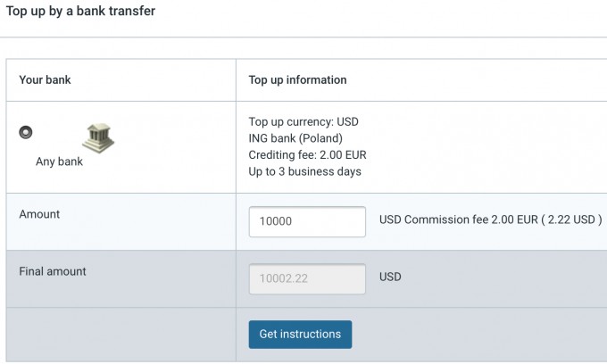Click the Final amount row label
The width and height of the screenshot is (607, 364).
(53, 271)
